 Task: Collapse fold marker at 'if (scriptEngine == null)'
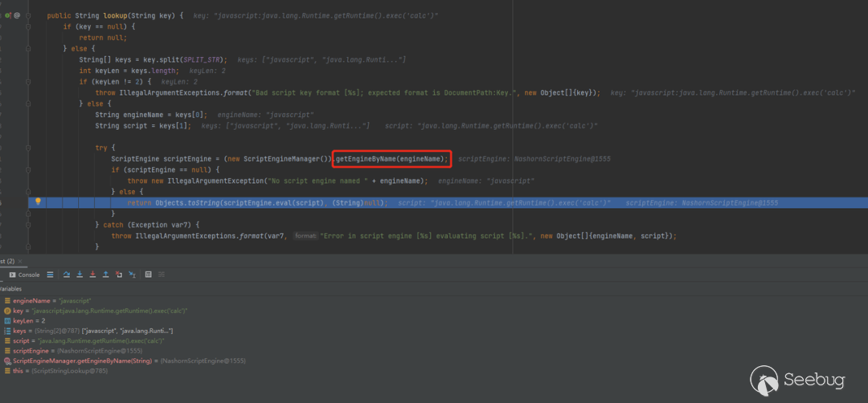[28, 169]
